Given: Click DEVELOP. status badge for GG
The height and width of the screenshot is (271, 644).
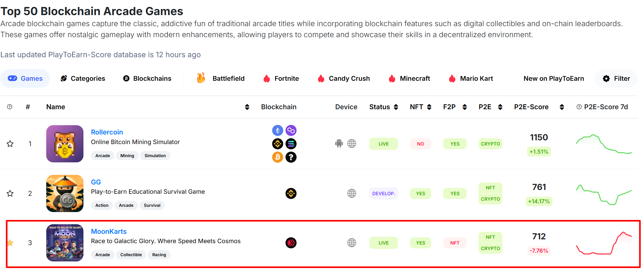Looking at the screenshot, I should pos(383,193).
